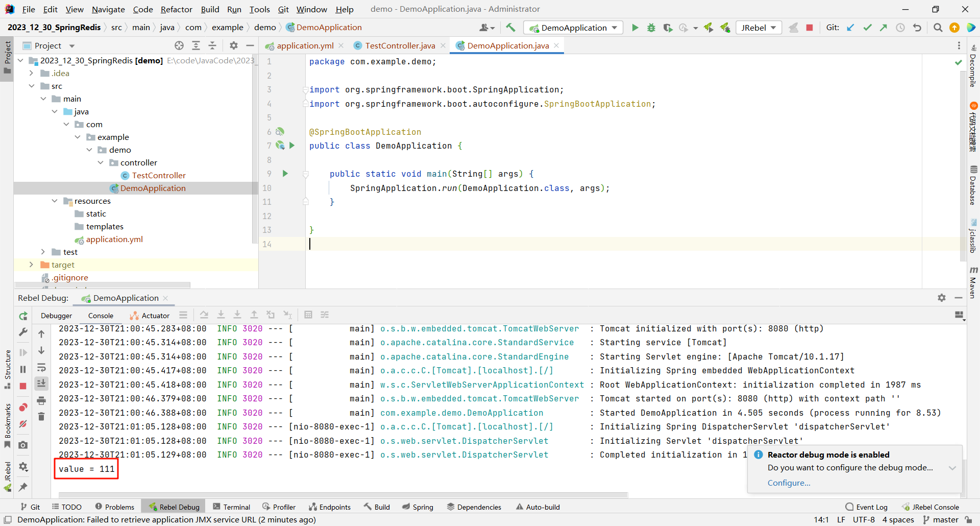This screenshot has height=526, width=980.
Task: Rerun DemoApplication in debug panel
Action: point(23,316)
